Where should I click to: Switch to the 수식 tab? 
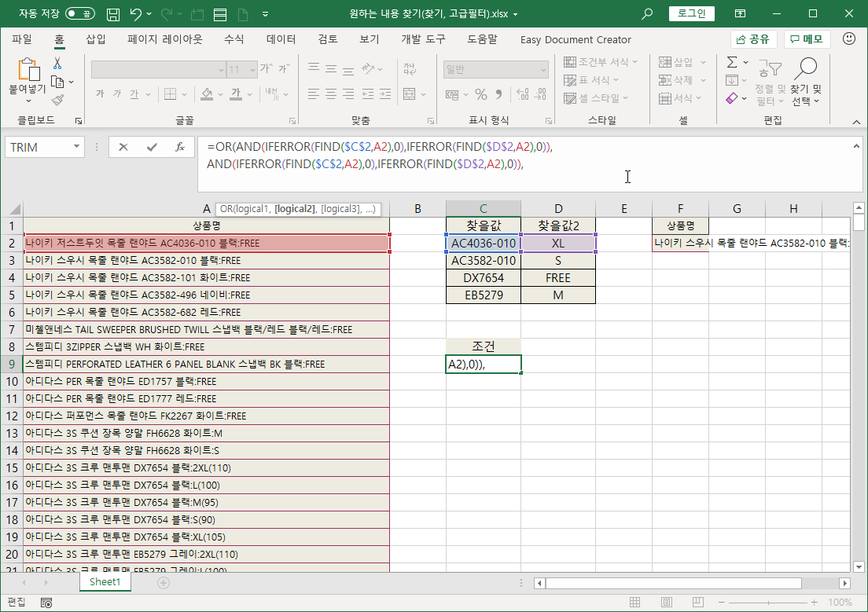point(234,39)
